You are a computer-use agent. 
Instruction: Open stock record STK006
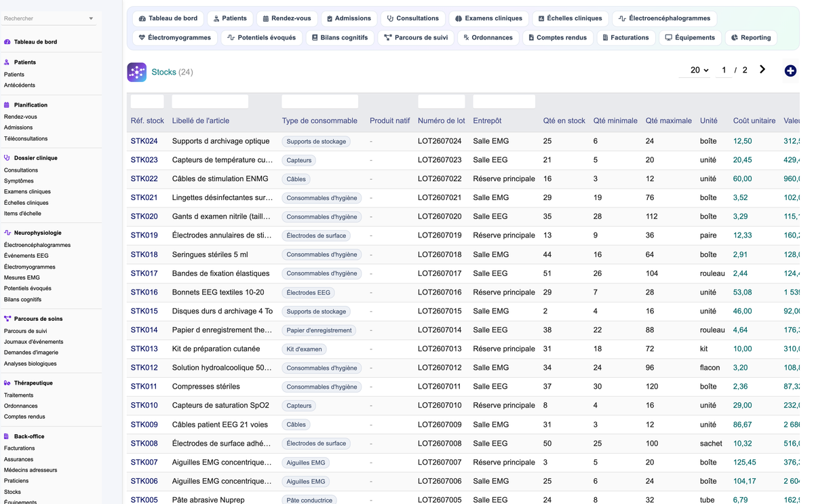point(144,481)
